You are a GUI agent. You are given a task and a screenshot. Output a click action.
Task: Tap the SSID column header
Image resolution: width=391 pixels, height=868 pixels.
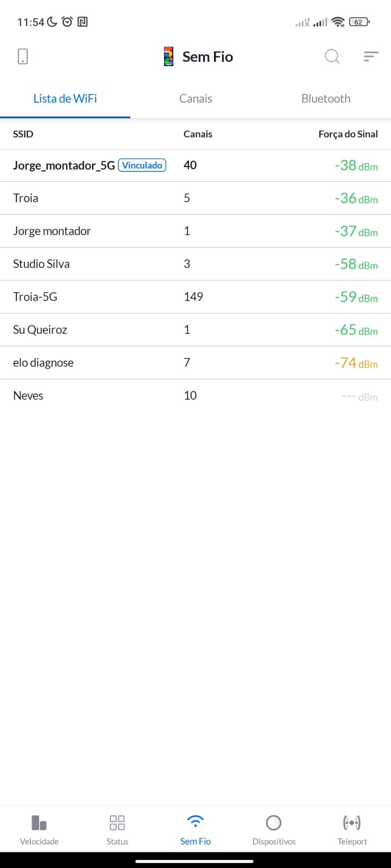coord(23,134)
